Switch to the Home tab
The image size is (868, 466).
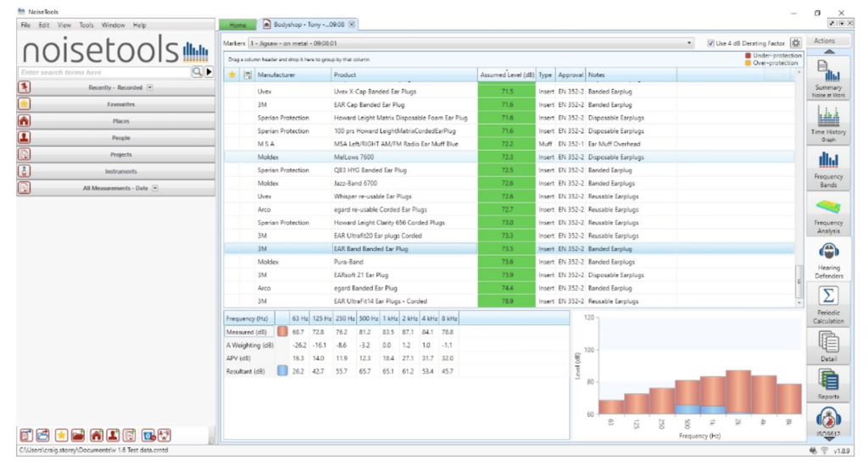click(x=237, y=25)
